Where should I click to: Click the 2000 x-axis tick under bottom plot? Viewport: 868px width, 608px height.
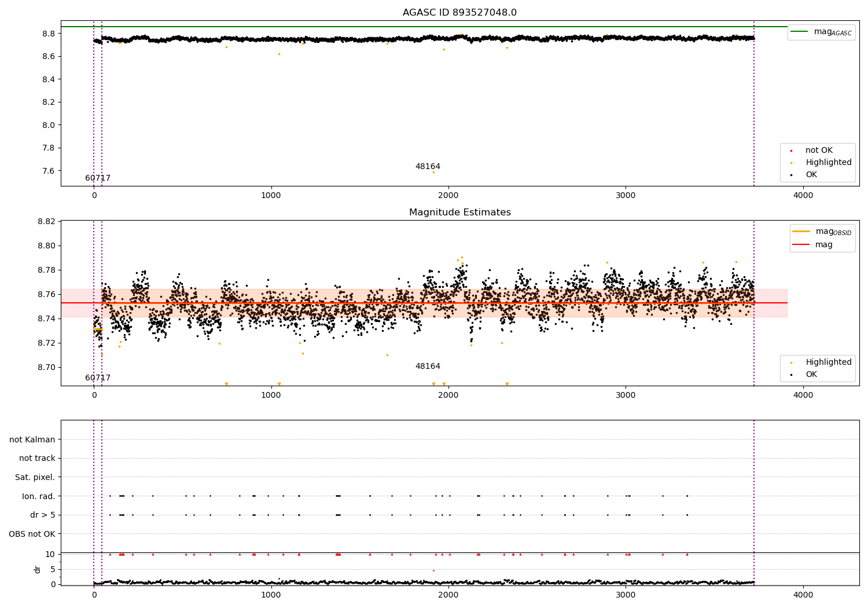[448, 595]
